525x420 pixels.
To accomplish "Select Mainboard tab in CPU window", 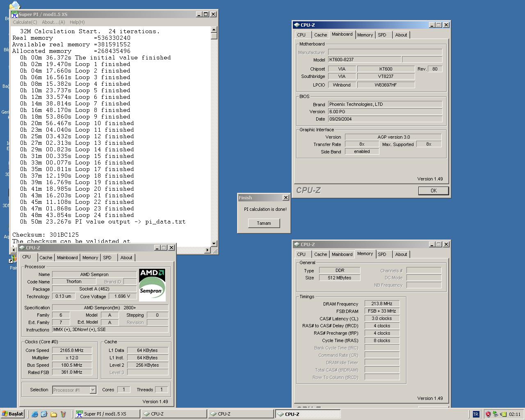I will pyautogui.click(x=67, y=258).
